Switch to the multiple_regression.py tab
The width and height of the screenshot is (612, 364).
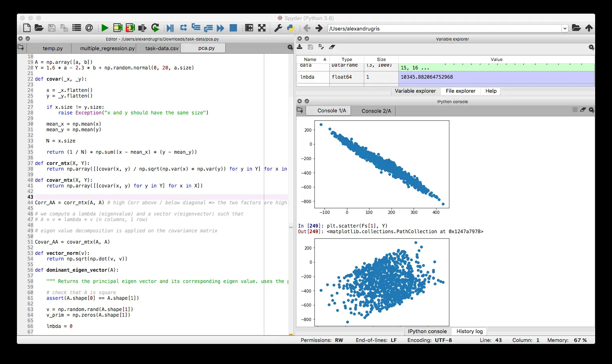pos(107,48)
